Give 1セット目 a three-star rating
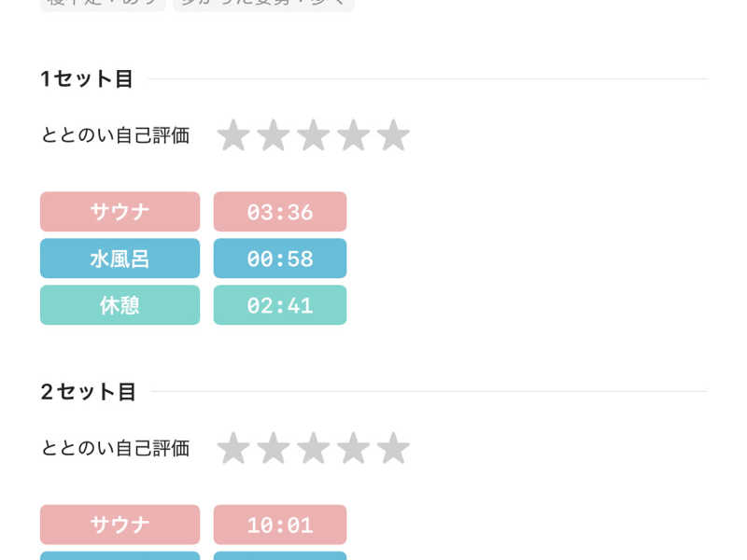Image resolution: width=747 pixels, height=560 pixels. [x=313, y=135]
